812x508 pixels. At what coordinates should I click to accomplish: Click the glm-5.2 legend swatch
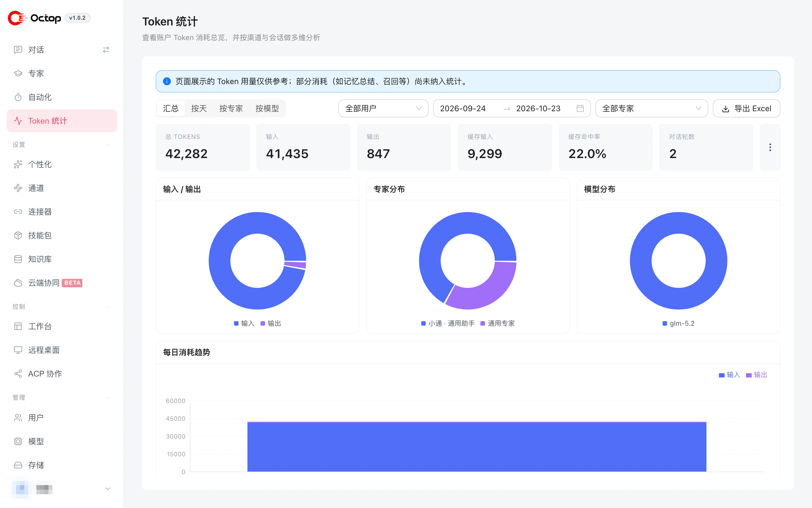coord(665,323)
